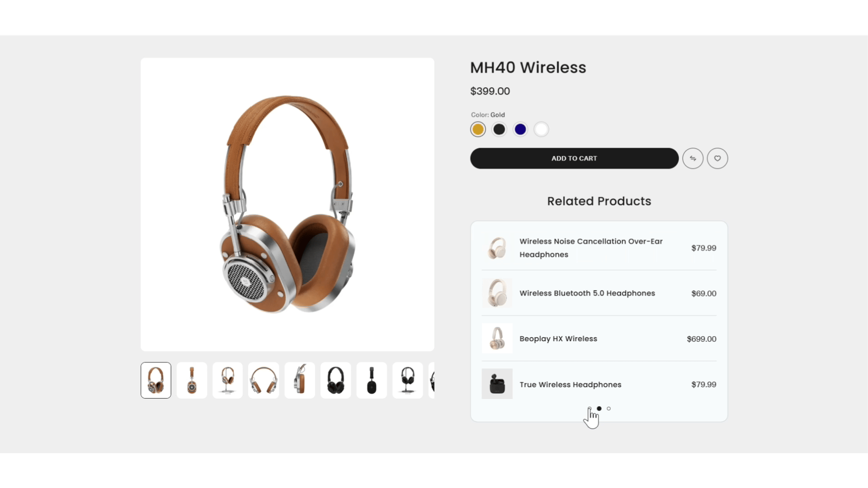Viewport: 868px width, 488px height.
Task: Select the white color swatch
Action: click(541, 130)
